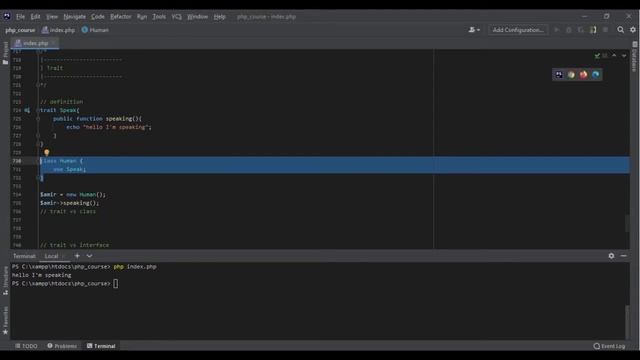Open in PhpStorm built-in preview icon
This screenshot has height=360, width=640.
(x=559, y=75)
